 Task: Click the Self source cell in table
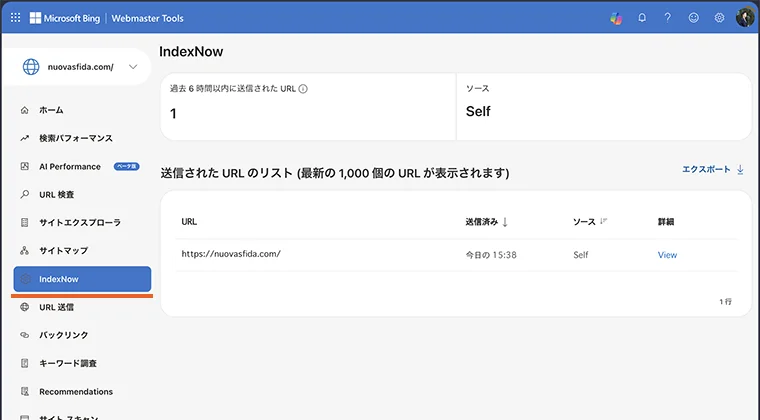pos(581,255)
